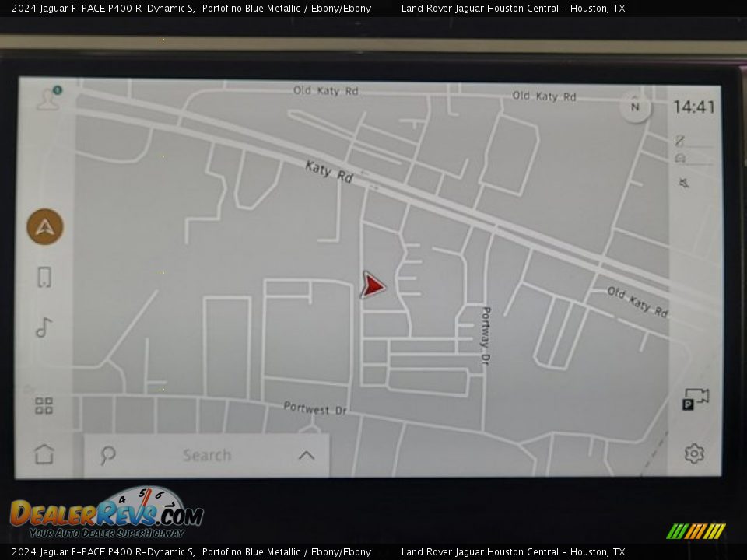Open the settings gear icon
This screenshot has width=747, height=560.
click(x=694, y=453)
